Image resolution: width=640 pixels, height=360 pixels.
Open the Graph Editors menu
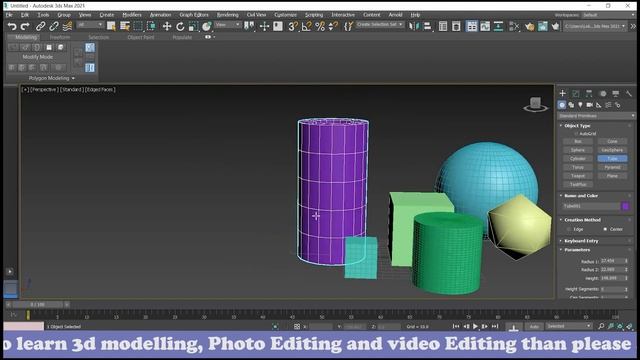point(194,15)
